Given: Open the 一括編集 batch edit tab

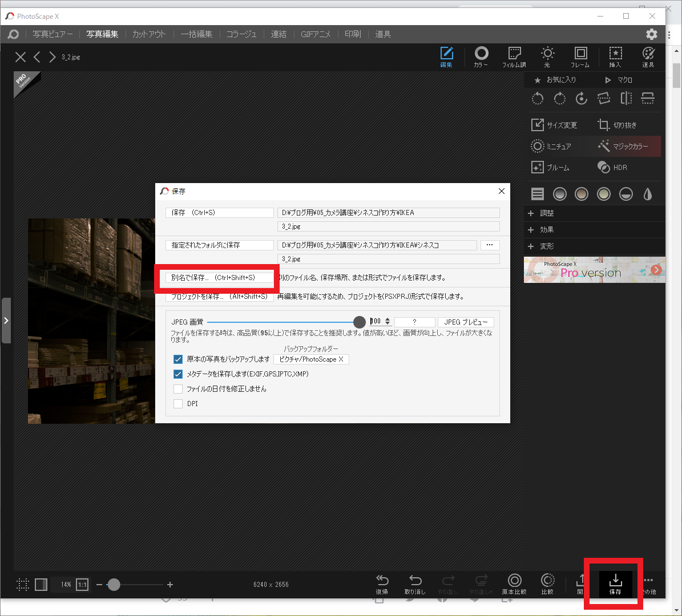Looking at the screenshot, I should 196,34.
